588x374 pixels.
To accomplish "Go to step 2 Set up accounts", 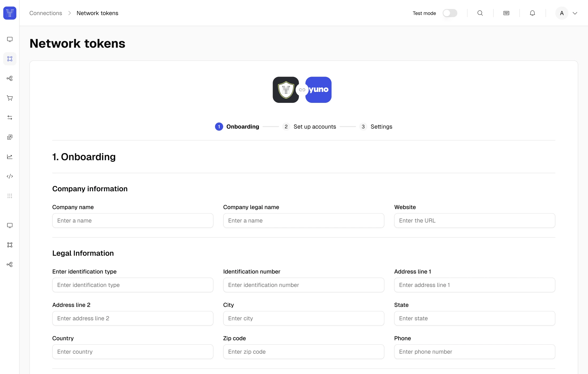I will 309,127.
